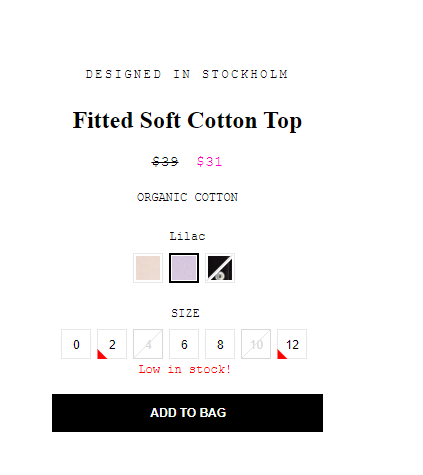Click the strikethrough $39 original price
The image size is (423, 475).
165,162
